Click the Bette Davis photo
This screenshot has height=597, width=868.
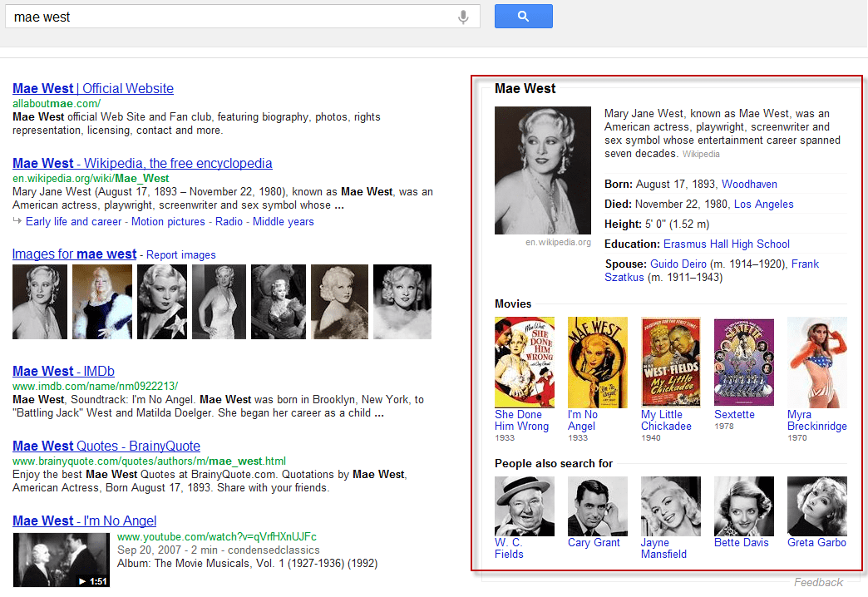(744, 506)
